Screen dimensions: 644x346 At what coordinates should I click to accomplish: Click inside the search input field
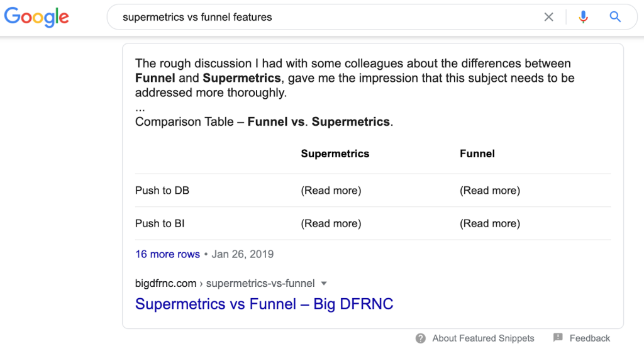click(328, 17)
